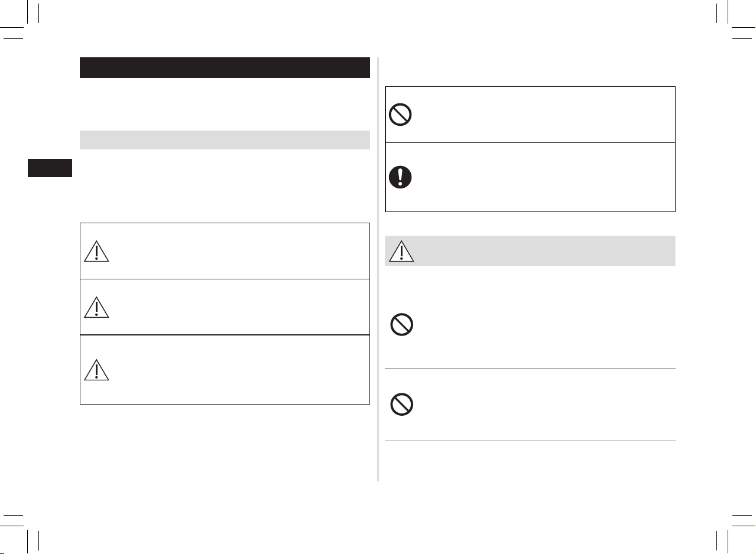Click the warning triangle inside the gray banner
The width and height of the screenshot is (756, 554).
tap(402, 251)
